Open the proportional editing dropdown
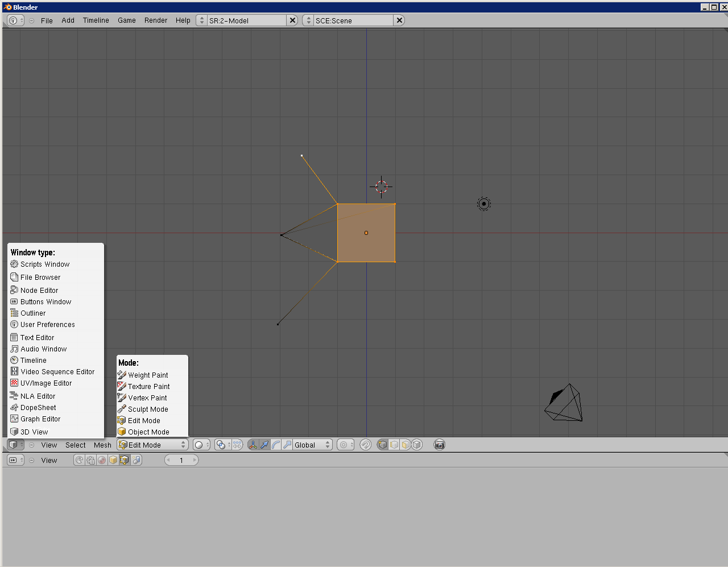Viewport: 728px width, 567px height. 346,445
